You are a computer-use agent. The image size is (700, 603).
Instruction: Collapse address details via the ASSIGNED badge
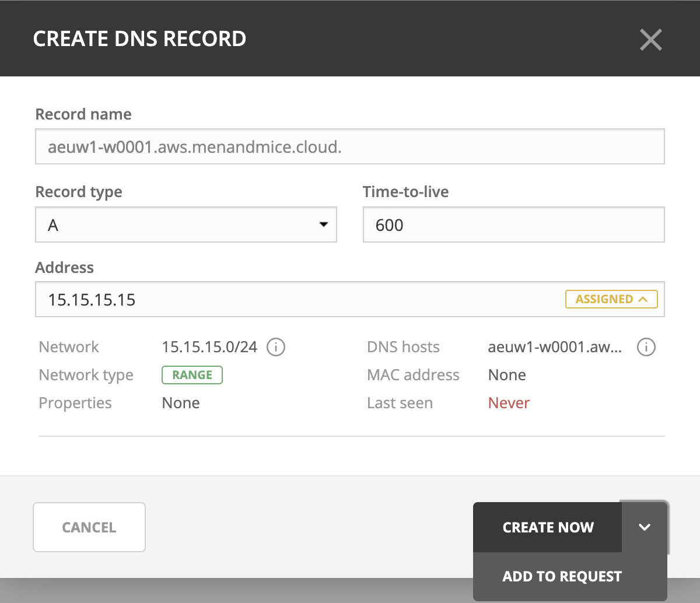[611, 299]
